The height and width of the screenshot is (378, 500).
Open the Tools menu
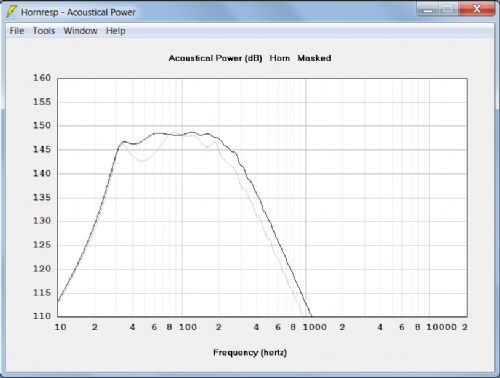click(44, 31)
